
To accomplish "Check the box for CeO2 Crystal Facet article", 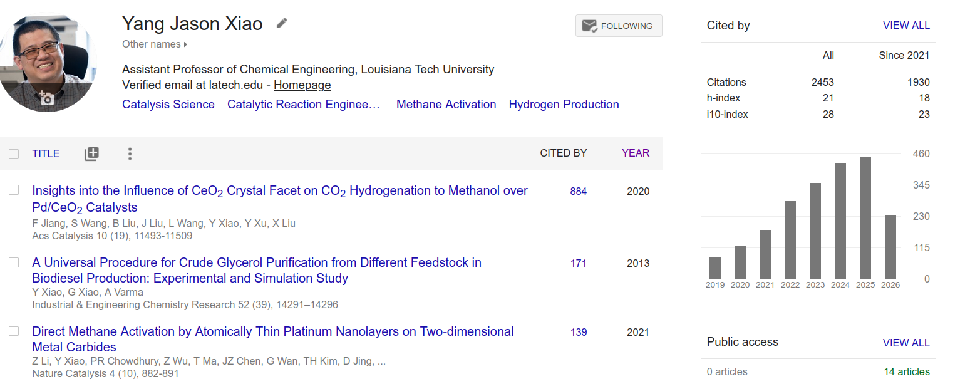I will [x=14, y=190].
